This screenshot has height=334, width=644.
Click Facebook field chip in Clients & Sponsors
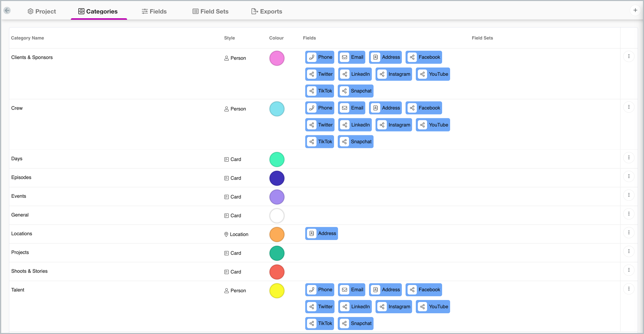(424, 57)
